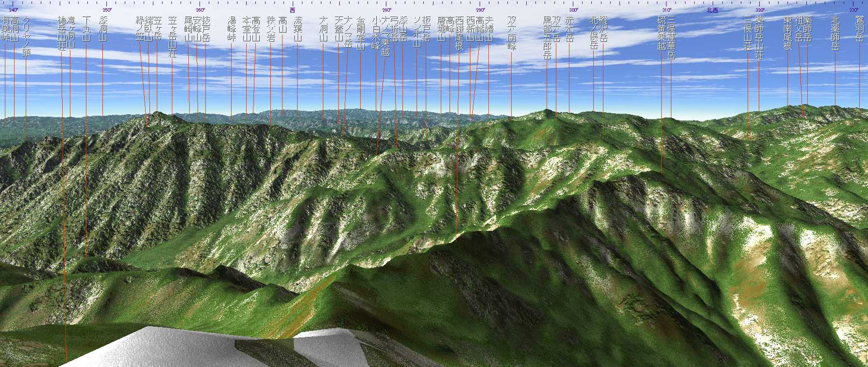Select the 双六南峰 peak label
This screenshot has height=367, width=868.
pyautogui.click(x=512, y=33)
